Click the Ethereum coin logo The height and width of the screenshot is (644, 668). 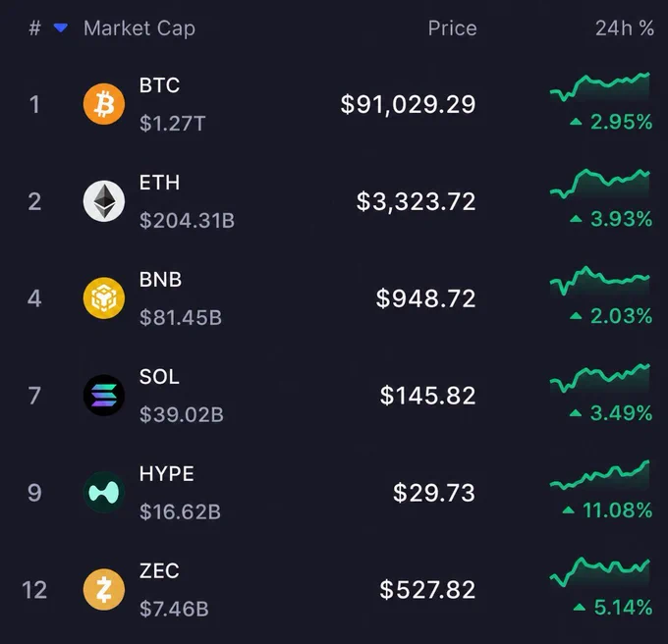coord(104,201)
